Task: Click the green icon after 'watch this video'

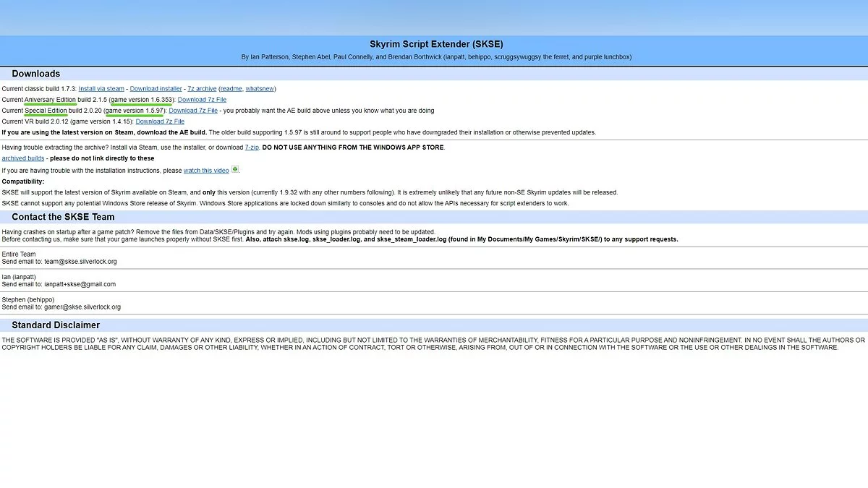Action: coord(236,169)
